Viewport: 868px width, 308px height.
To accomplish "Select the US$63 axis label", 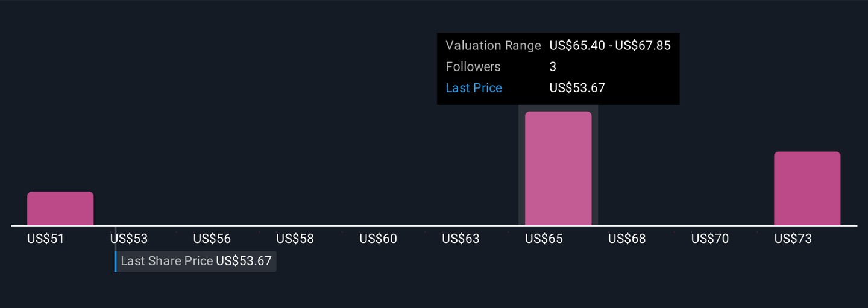I will pos(461,239).
